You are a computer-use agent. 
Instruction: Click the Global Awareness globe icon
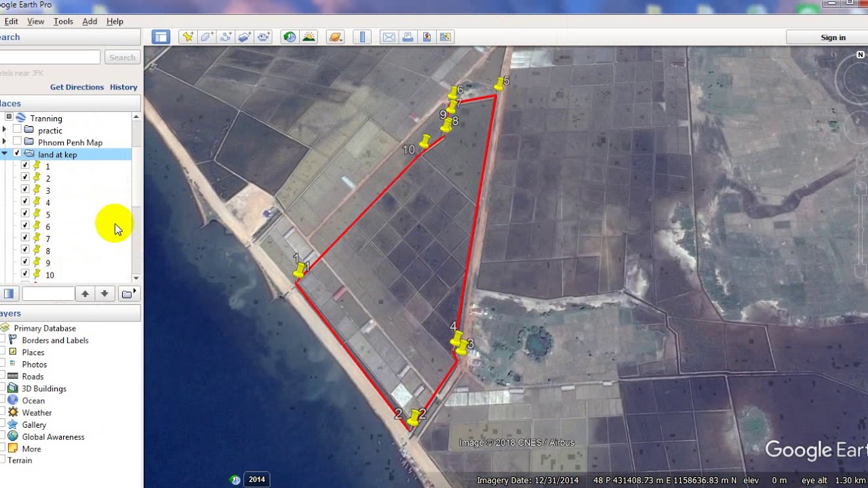pyautogui.click(x=13, y=436)
